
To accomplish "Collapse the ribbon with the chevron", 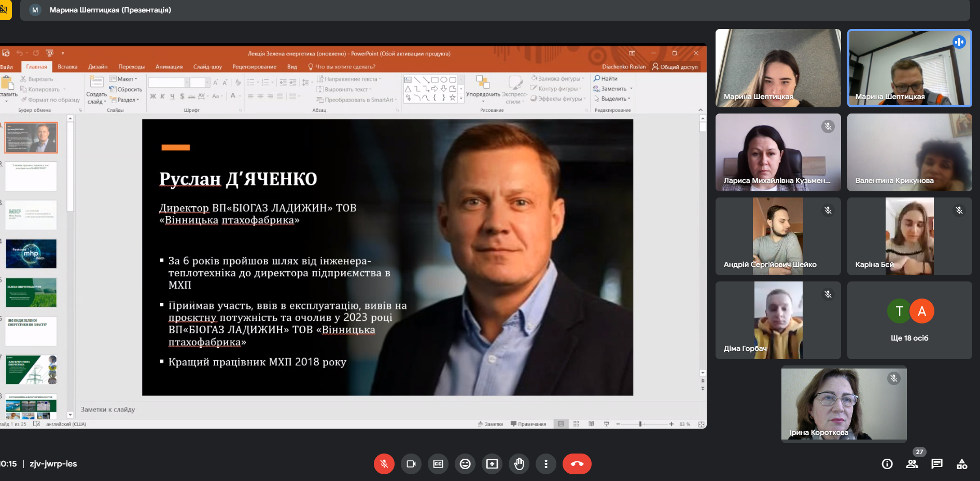I will 701,110.
